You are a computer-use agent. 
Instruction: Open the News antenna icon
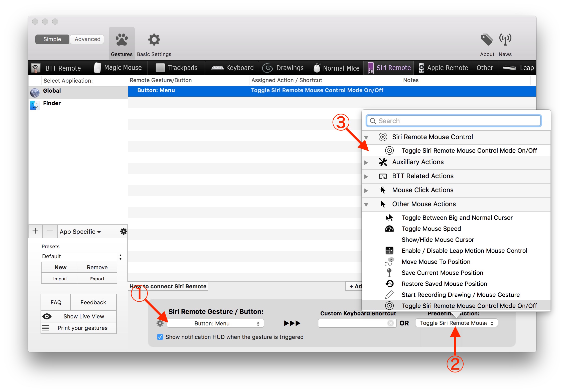pyautogui.click(x=505, y=40)
